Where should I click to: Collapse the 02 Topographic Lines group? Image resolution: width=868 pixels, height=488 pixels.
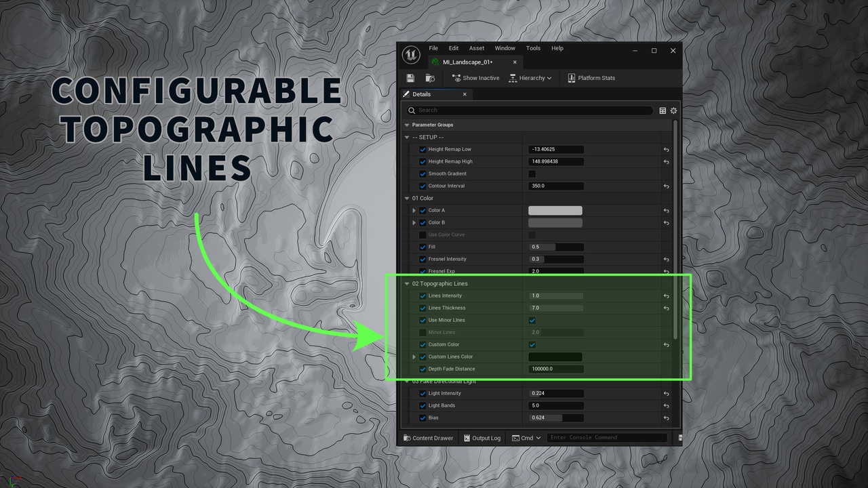coord(407,284)
